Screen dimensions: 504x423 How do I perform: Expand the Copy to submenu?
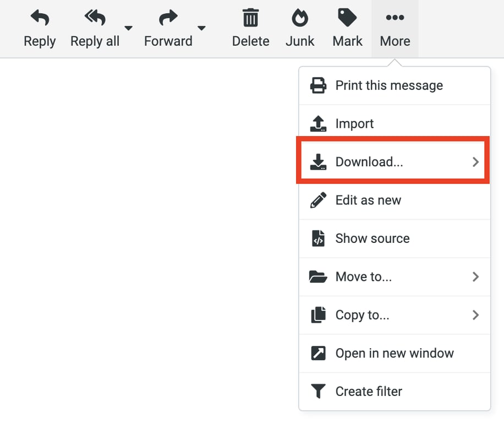click(x=474, y=315)
